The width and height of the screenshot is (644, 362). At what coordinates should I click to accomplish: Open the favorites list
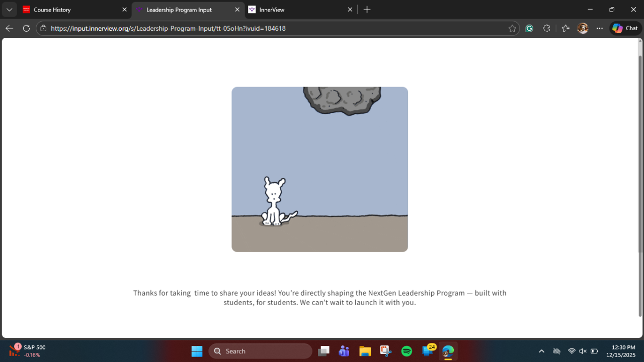click(x=566, y=29)
